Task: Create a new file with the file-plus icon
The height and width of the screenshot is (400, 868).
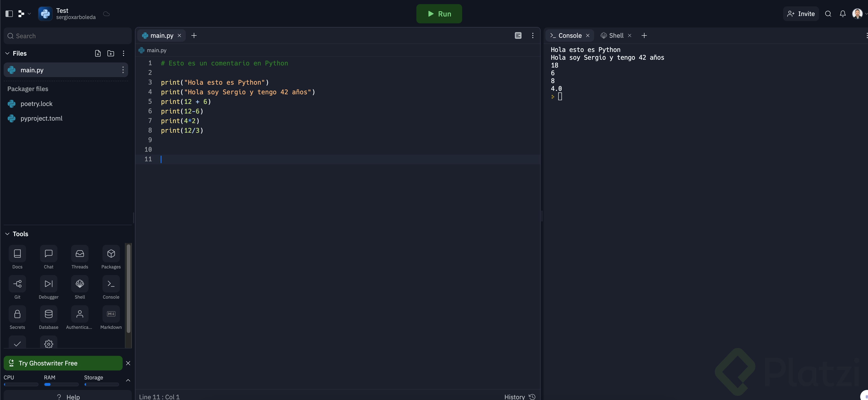Action: [x=98, y=53]
